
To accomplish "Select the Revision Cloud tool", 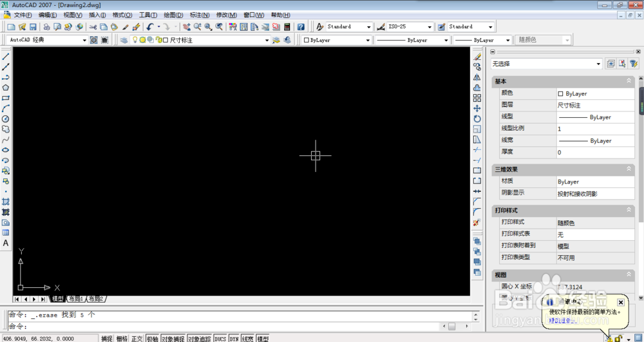I will click(x=6, y=129).
